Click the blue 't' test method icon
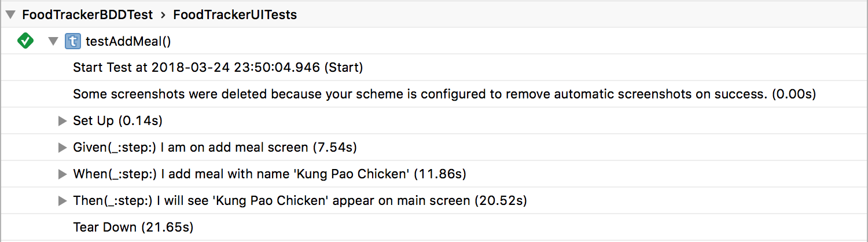 [x=73, y=41]
